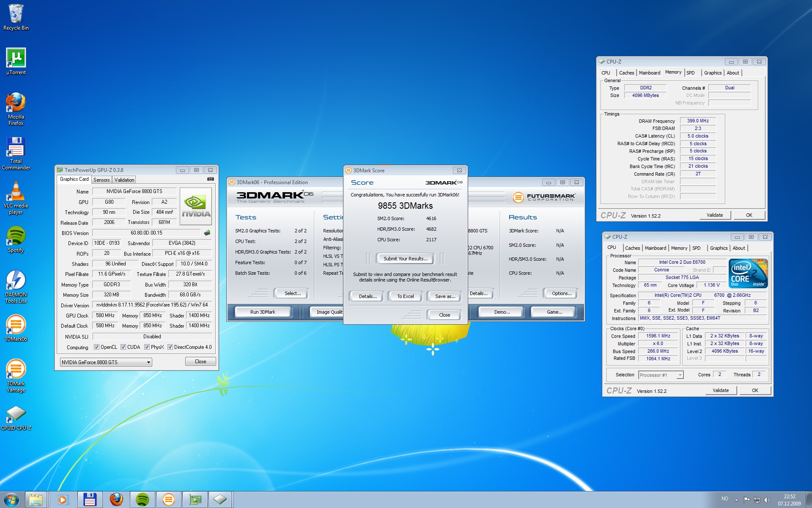This screenshot has width=812, height=508.
Task: Open Total Commander desktop shortcut
Action: coord(16,153)
